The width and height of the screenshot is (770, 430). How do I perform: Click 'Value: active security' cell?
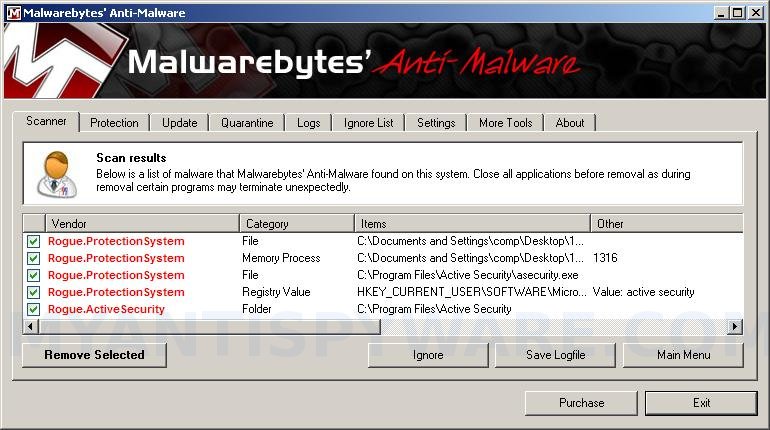click(x=643, y=293)
